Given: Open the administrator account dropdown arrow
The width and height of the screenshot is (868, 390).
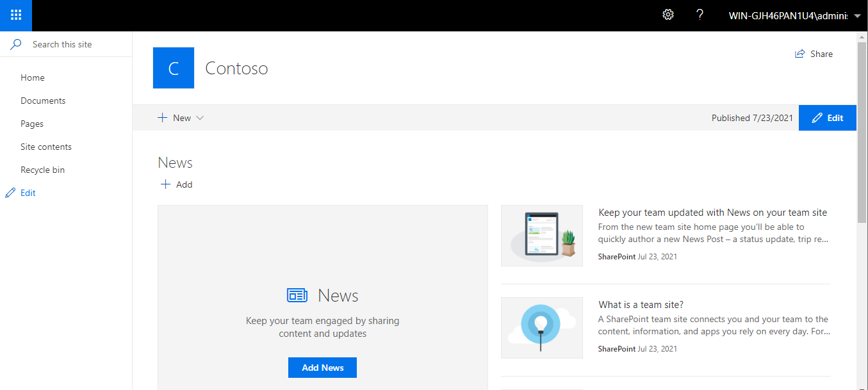Looking at the screenshot, I should [857, 16].
